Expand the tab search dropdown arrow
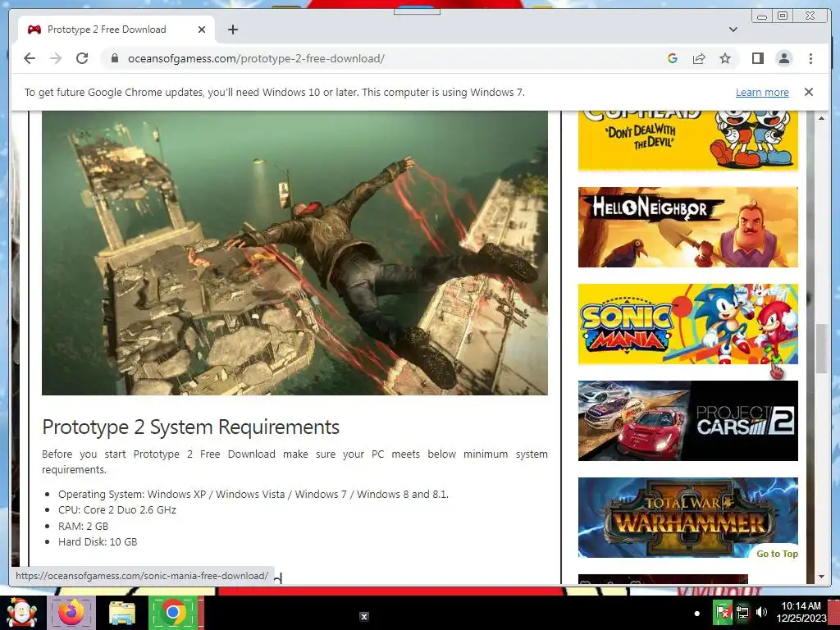Screen dimensions: 840x630 733,30
